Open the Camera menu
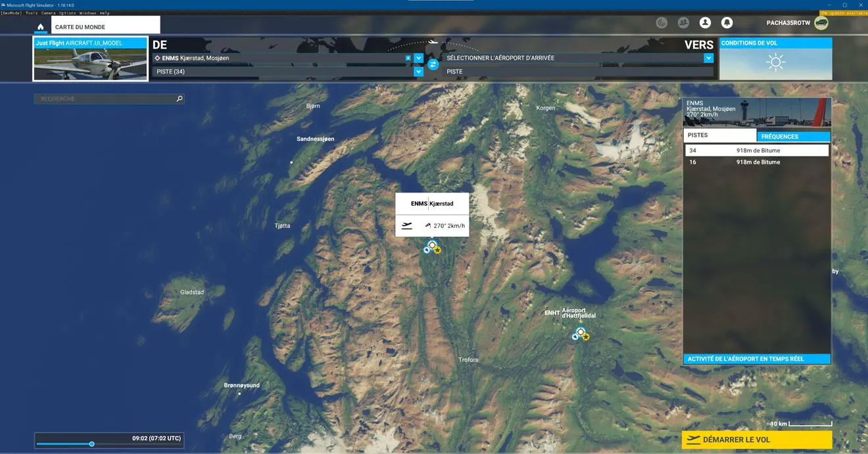The width and height of the screenshot is (868, 454). (x=49, y=13)
